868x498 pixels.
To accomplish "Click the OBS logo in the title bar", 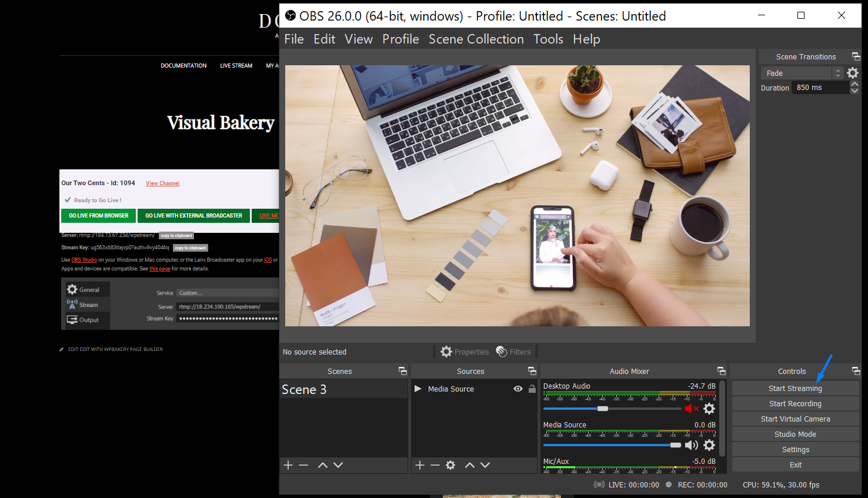I will (291, 16).
